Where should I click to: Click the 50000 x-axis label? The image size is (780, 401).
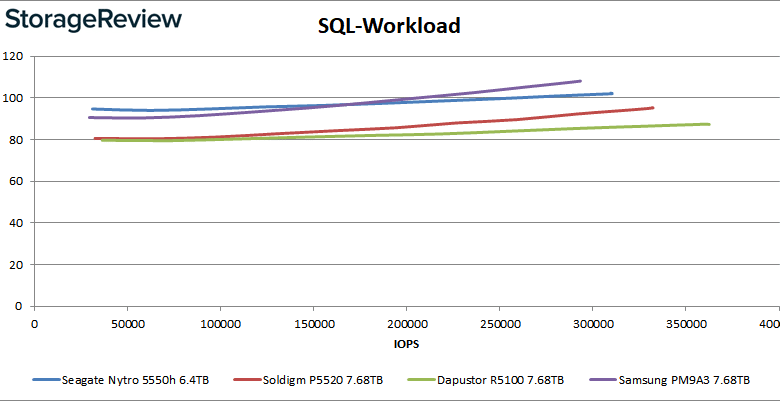[127, 324]
